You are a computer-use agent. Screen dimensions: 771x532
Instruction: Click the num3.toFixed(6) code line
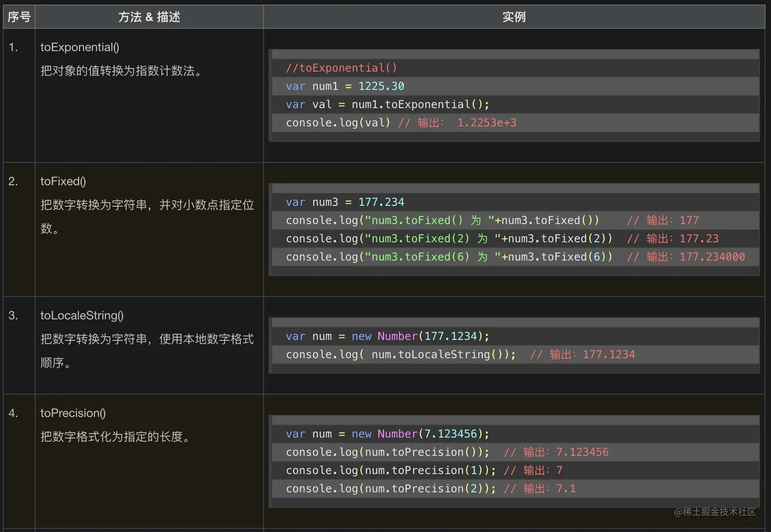pos(449,257)
